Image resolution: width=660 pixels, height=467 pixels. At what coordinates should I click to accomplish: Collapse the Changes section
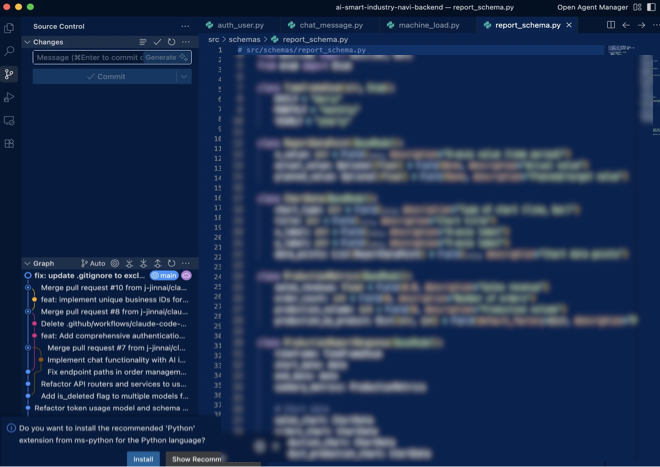(x=27, y=42)
